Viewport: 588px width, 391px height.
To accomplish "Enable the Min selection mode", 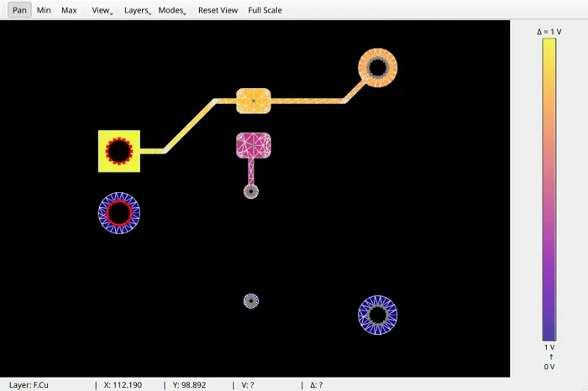I will click(44, 10).
